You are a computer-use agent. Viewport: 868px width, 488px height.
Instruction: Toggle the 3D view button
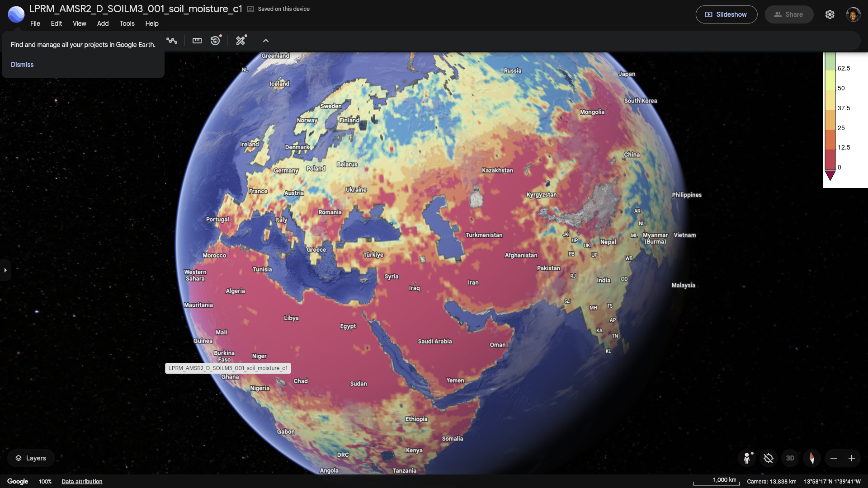pos(790,458)
